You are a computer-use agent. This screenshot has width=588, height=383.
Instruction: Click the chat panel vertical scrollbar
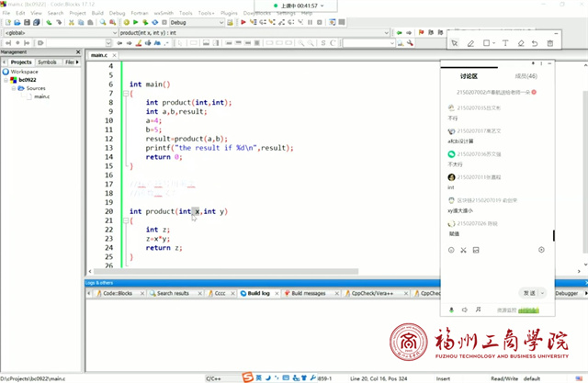[x=553, y=237]
